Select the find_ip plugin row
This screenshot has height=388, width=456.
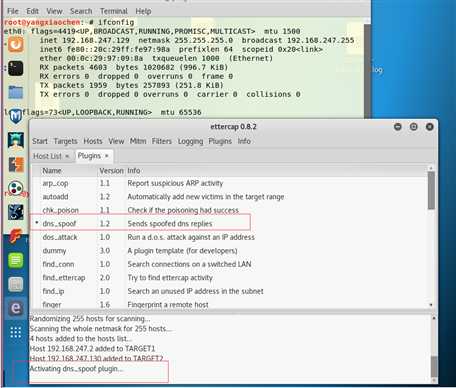point(229,291)
